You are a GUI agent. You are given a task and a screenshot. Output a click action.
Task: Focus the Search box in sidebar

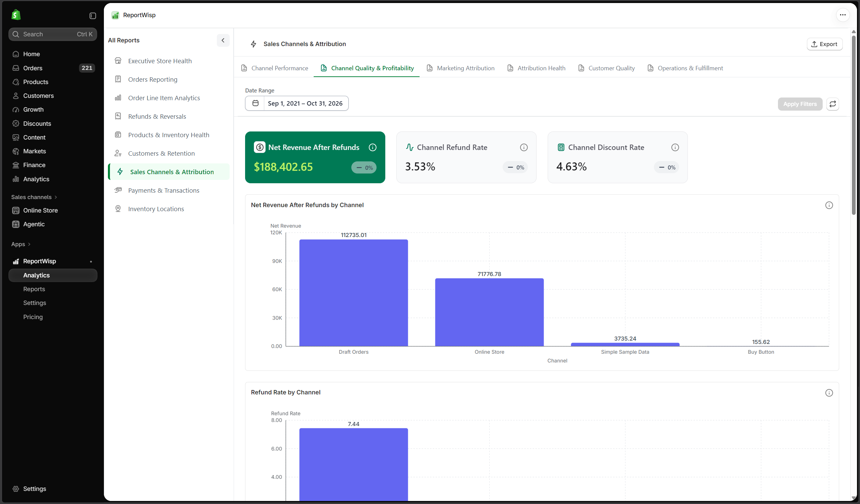pyautogui.click(x=53, y=34)
